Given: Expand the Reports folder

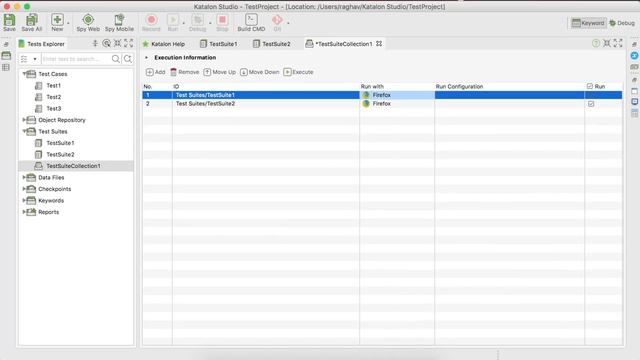Looking at the screenshot, I should 24,211.
